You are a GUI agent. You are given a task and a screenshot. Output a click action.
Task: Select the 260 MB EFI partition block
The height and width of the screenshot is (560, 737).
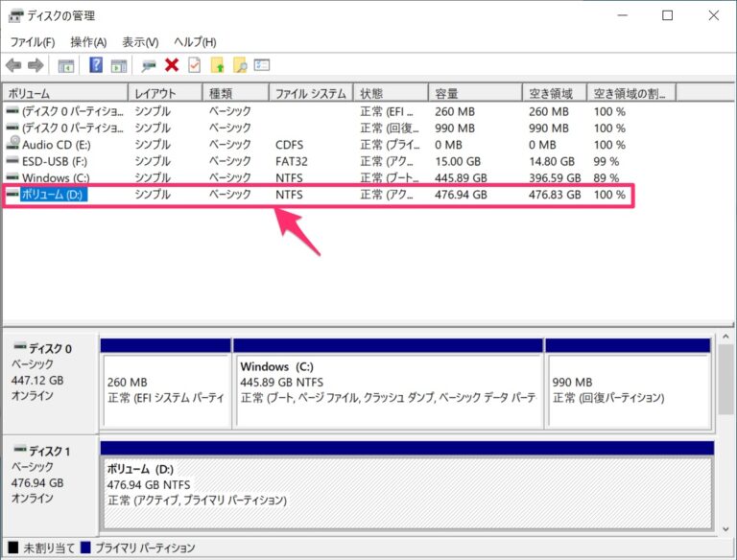[x=166, y=384]
